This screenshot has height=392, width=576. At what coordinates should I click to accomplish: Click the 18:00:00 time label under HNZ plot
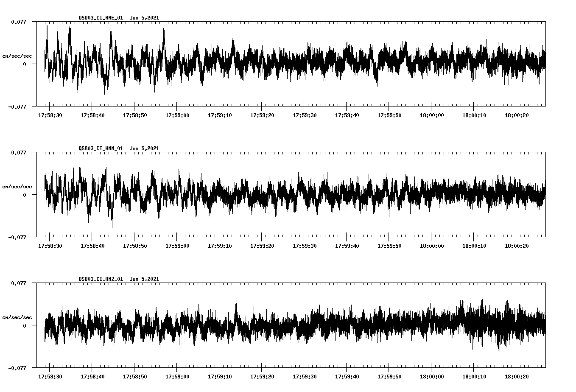pos(432,377)
